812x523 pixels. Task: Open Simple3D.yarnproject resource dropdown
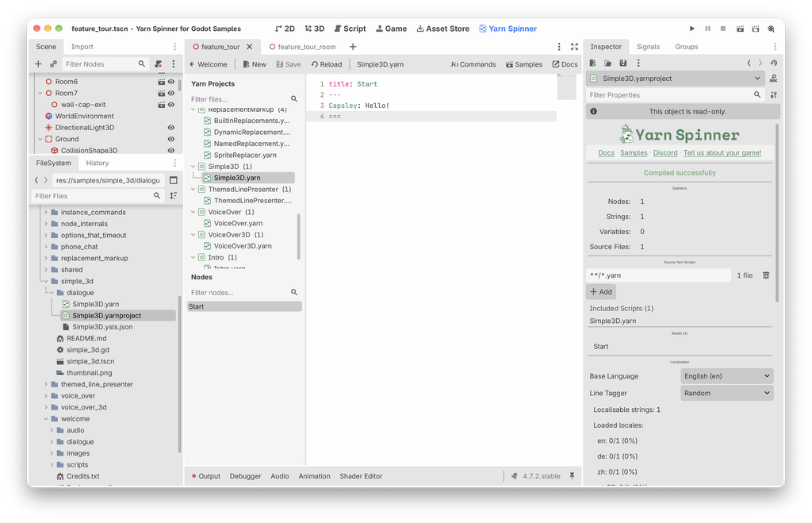(676, 79)
